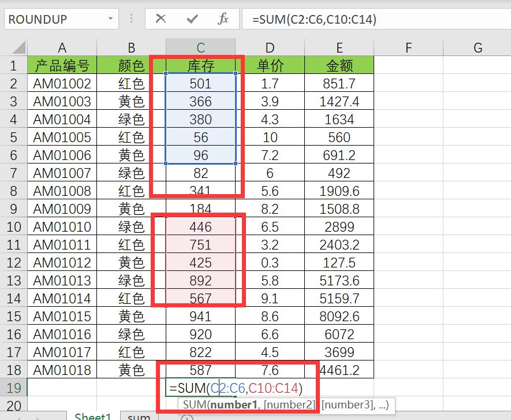Image resolution: width=511 pixels, height=420 pixels.
Task: Click cell A2 containing AM01002
Action: click(x=62, y=83)
